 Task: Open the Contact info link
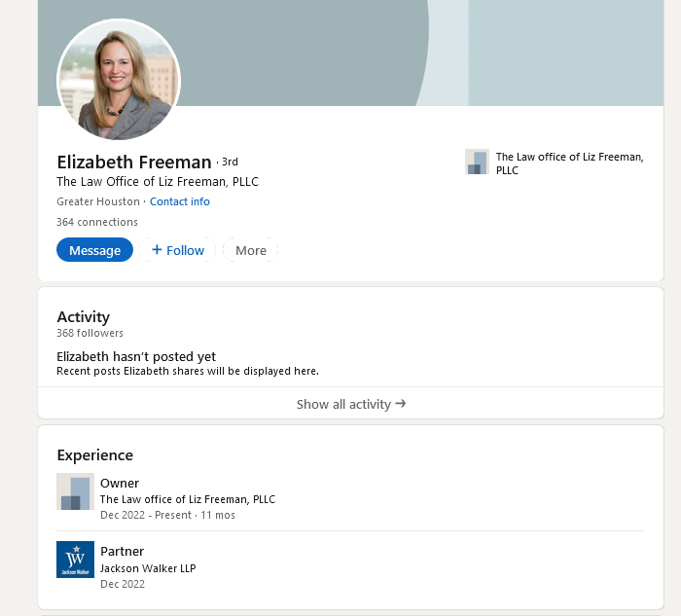pos(180,201)
